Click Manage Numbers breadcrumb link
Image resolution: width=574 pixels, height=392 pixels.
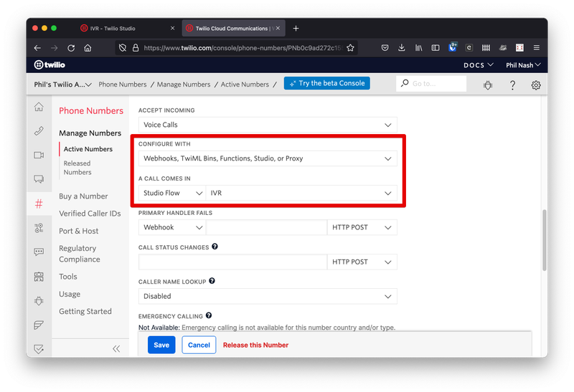pyautogui.click(x=184, y=85)
